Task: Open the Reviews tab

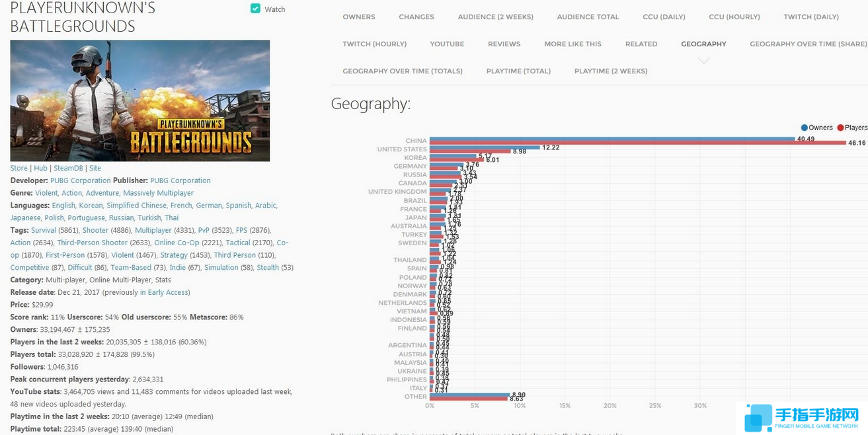Action: click(x=504, y=44)
